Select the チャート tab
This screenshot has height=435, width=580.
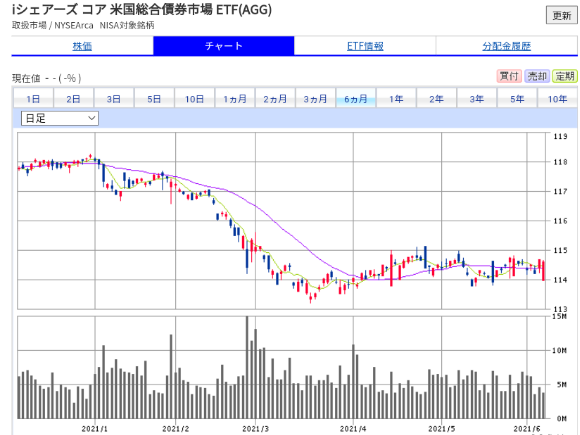[224, 46]
